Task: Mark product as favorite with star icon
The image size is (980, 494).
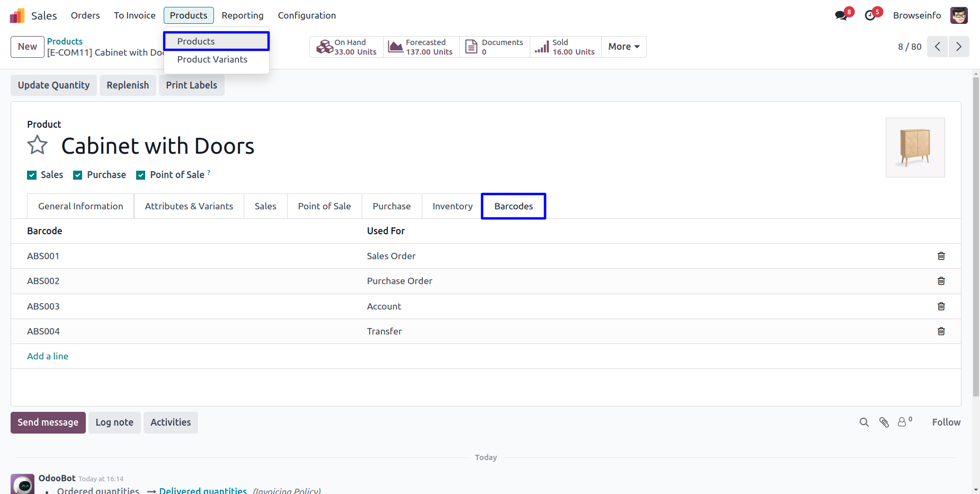Action: (x=38, y=145)
